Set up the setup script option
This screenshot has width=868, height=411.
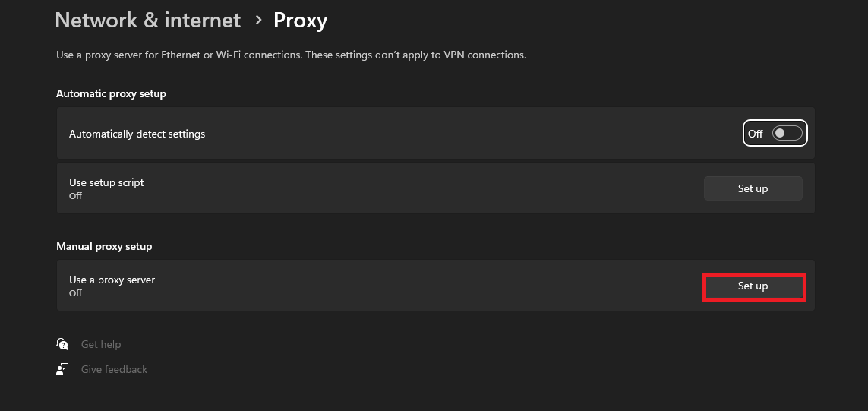click(753, 188)
